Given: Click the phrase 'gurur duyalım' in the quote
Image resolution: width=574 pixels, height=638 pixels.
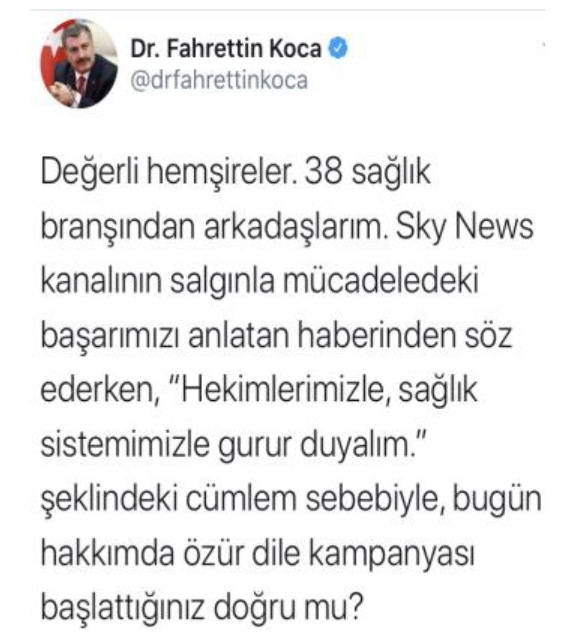Looking at the screenshot, I should [316, 445].
